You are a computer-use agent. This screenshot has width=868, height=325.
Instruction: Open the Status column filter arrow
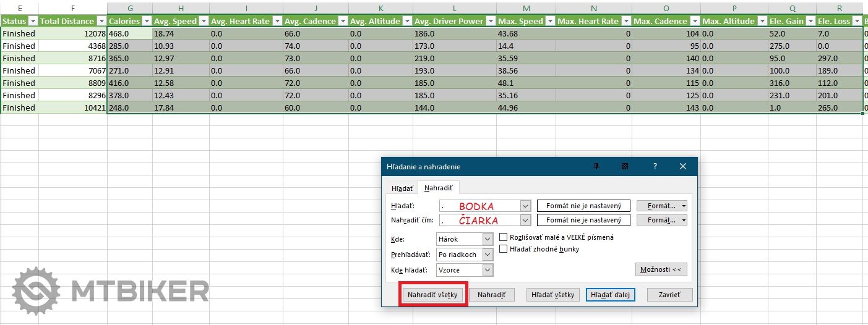tap(33, 21)
